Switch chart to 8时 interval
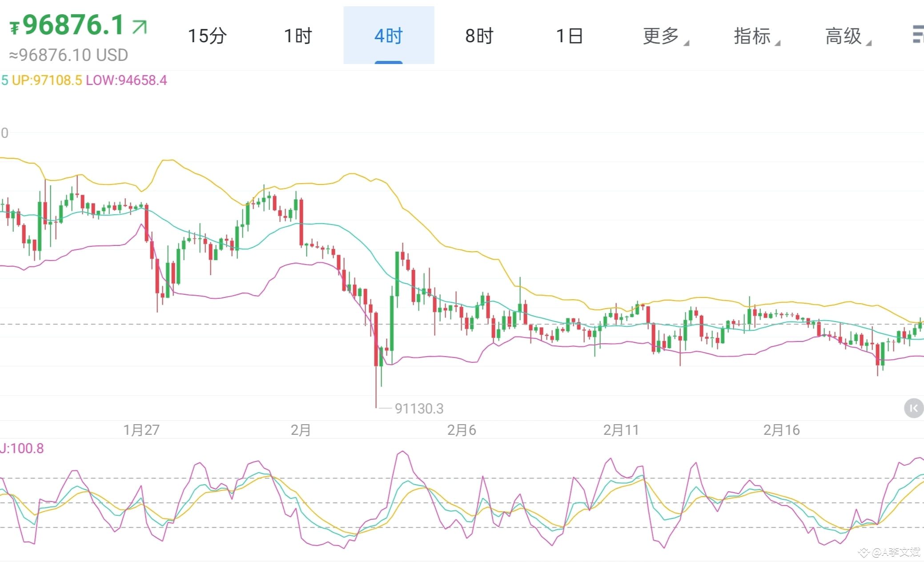This screenshot has height=562, width=924. pyautogui.click(x=479, y=36)
